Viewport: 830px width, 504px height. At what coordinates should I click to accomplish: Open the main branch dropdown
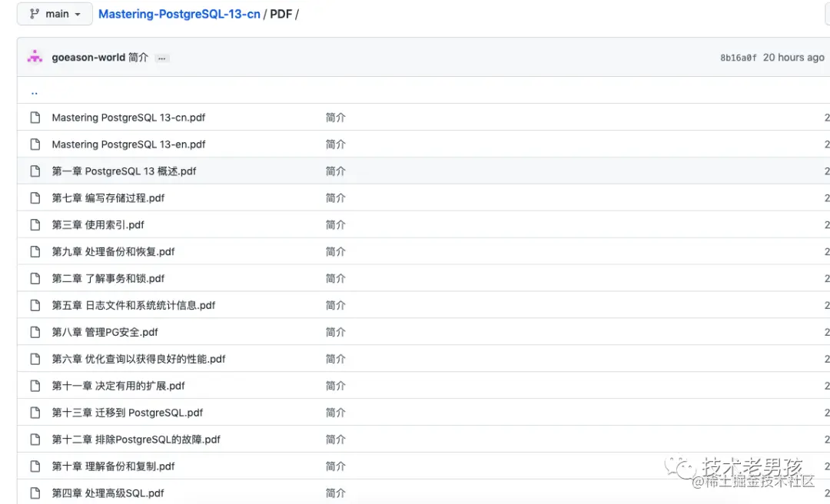[55, 15]
